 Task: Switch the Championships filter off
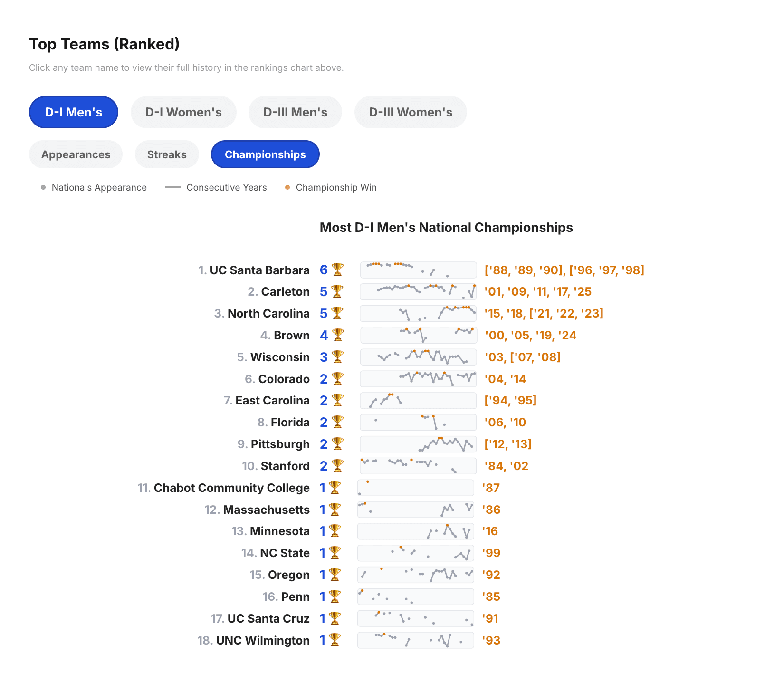(x=265, y=154)
